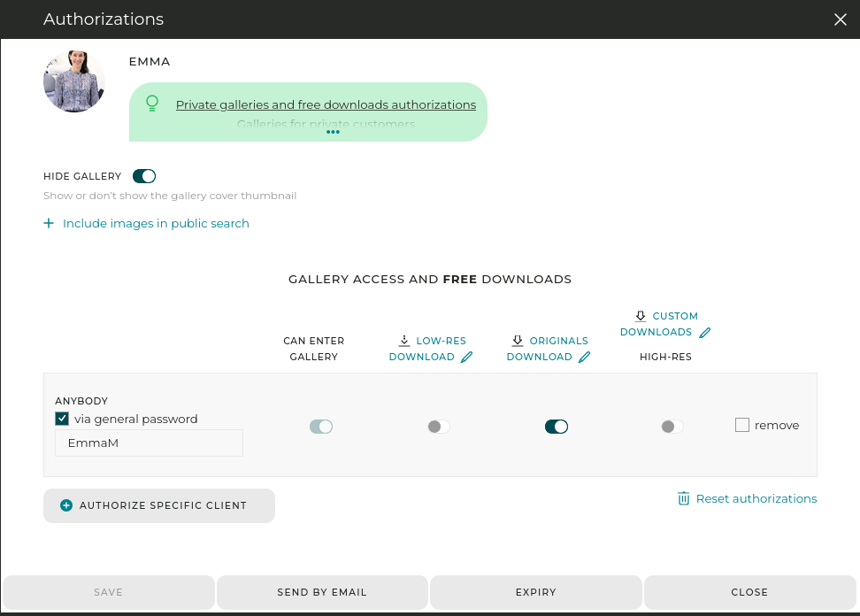Turn off the ORIGINALS DOWNLOAD toggle for Anybody
Image resolution: width=860 pixels, height=616 pixels.
pos(557,427)
